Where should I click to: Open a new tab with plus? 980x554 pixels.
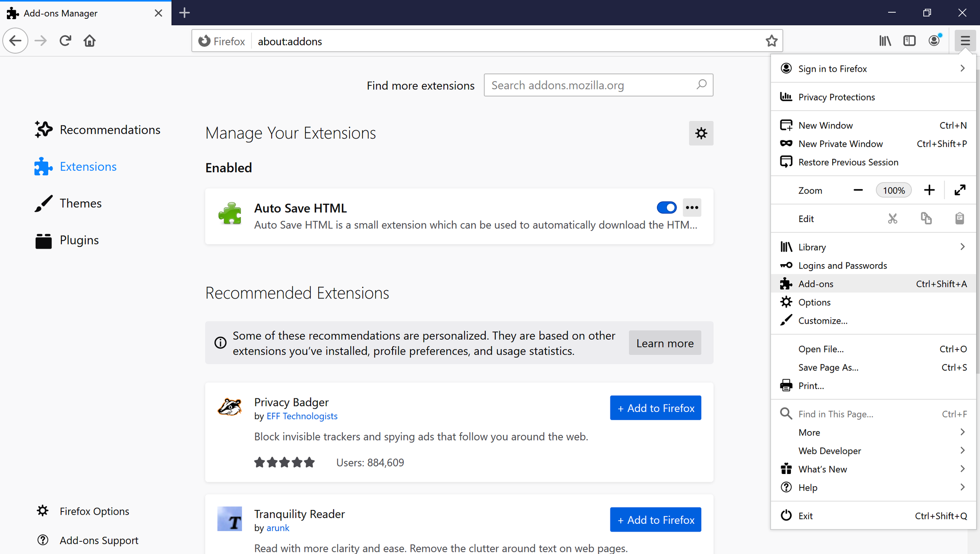pyautogui.click(x=185, y=13)
